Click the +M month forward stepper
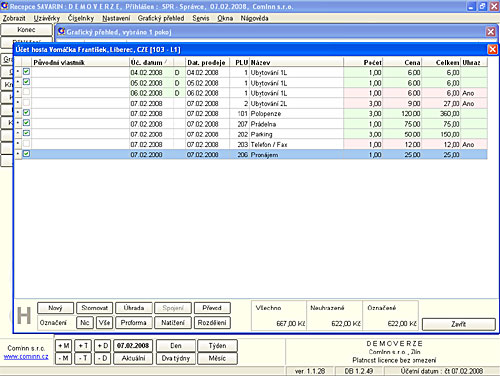 (x=63, y=346)
